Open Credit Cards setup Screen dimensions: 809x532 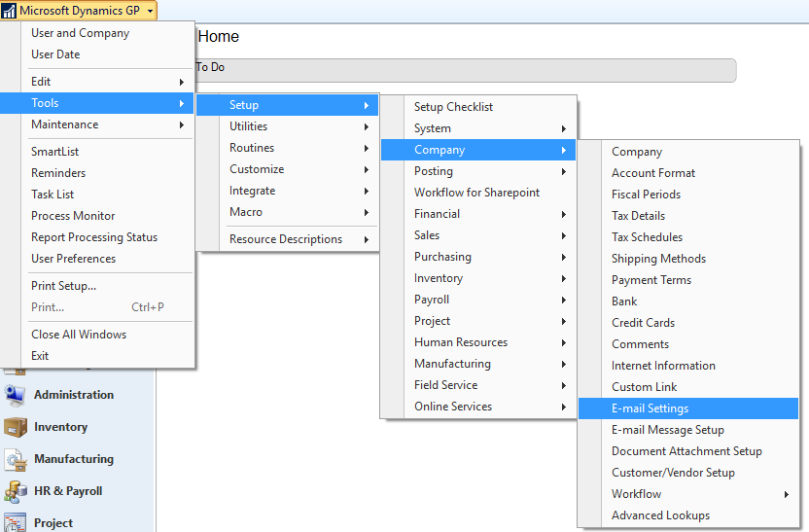688,323
